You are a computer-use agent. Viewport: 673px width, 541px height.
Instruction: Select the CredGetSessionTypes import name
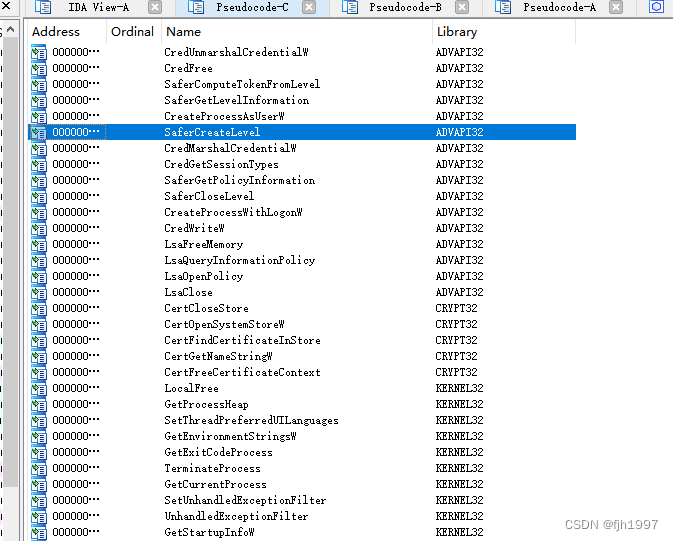(x=221, y=164)
